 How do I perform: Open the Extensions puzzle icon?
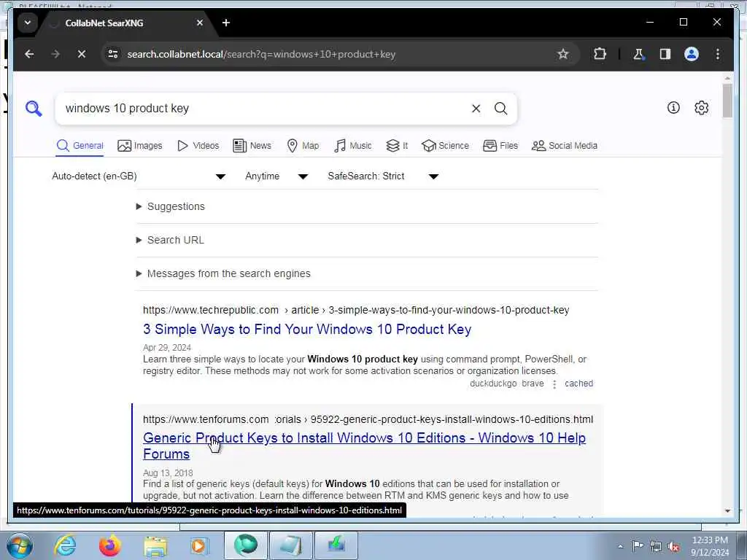600,54
